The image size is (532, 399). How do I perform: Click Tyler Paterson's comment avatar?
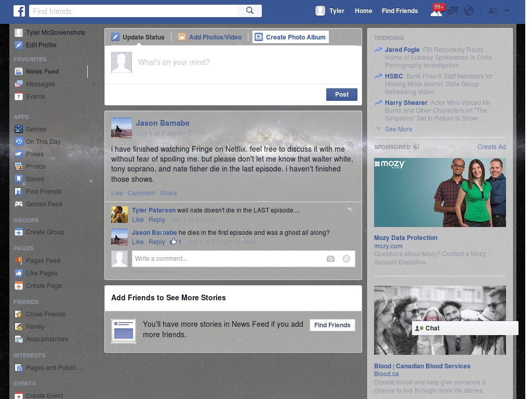point(119,215)
